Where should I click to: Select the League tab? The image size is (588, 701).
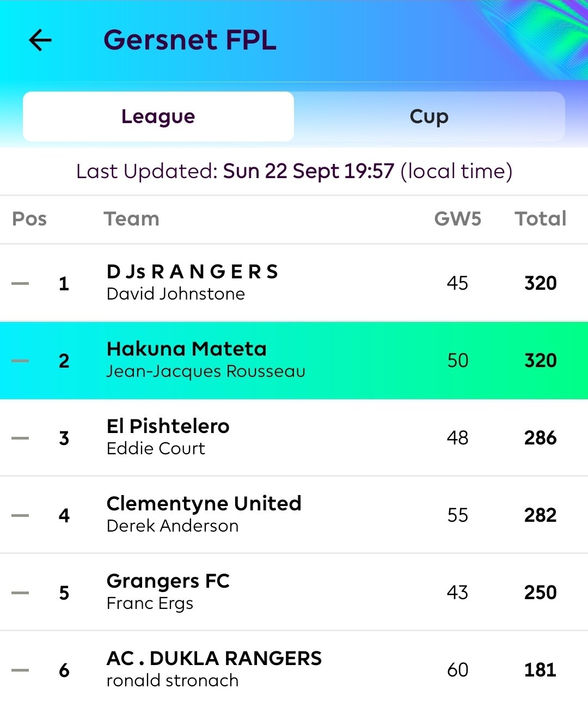pos(158,117)
